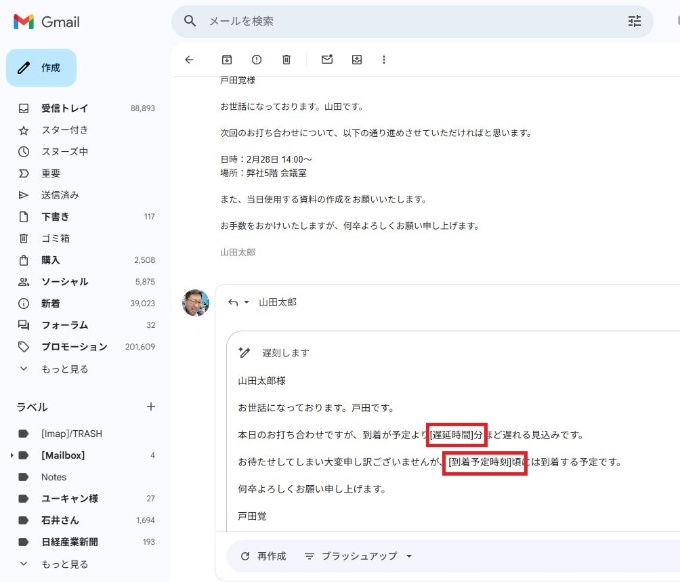Open search filter options icon
Image resolution: width=680 pixels, height=582 pixels.
(634, 21)
